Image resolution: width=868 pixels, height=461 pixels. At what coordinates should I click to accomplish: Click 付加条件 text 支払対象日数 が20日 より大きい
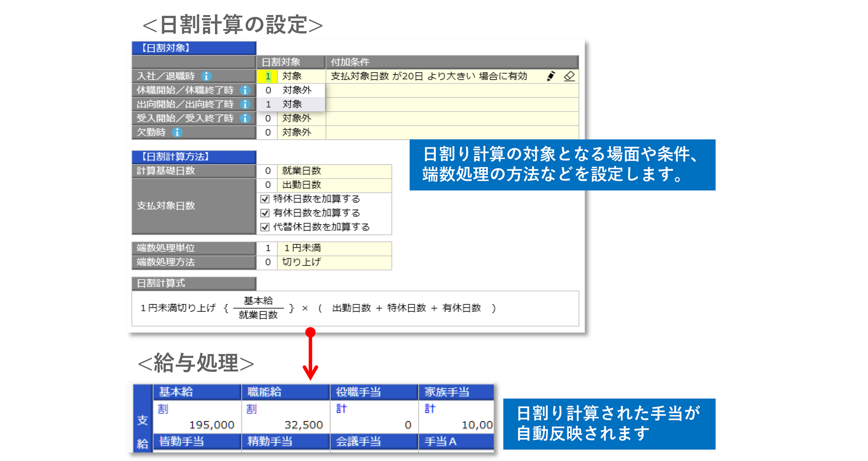coord(403,76)
